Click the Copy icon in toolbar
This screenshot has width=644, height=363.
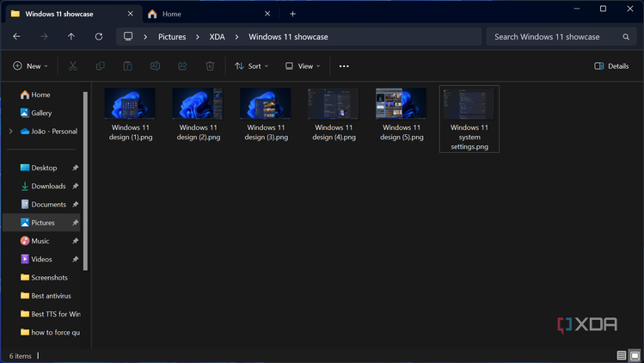pos(101,66)
